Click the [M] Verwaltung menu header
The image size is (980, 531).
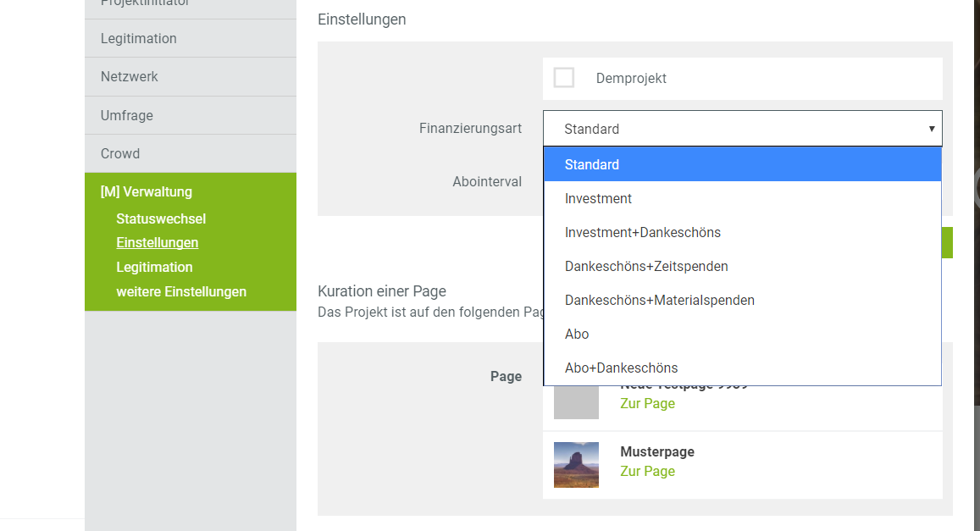pyautogui.click(x=147, y=191)
